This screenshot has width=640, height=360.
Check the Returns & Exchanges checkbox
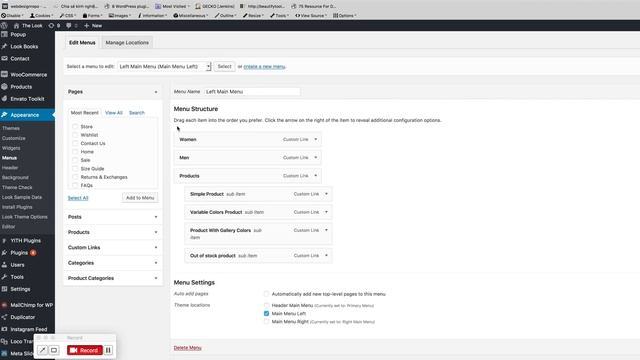(75, 177)
